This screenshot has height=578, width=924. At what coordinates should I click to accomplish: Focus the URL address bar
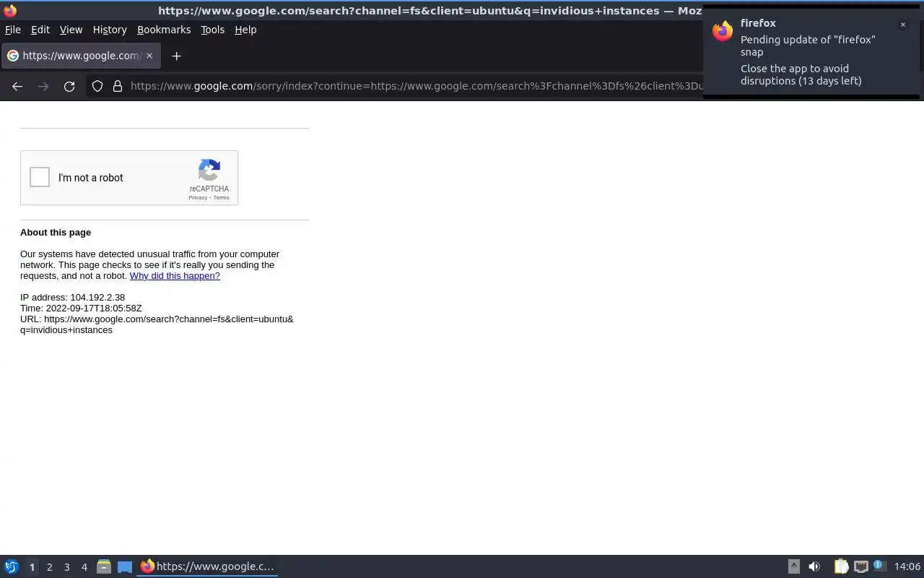416,86
